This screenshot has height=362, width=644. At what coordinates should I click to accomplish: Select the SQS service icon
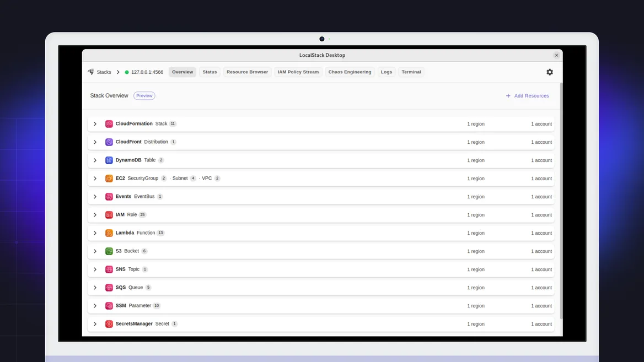(109, 287)
